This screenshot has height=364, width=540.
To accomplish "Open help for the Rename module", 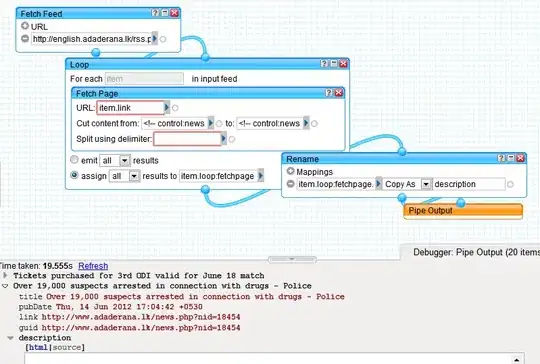I will pos(501,158).
